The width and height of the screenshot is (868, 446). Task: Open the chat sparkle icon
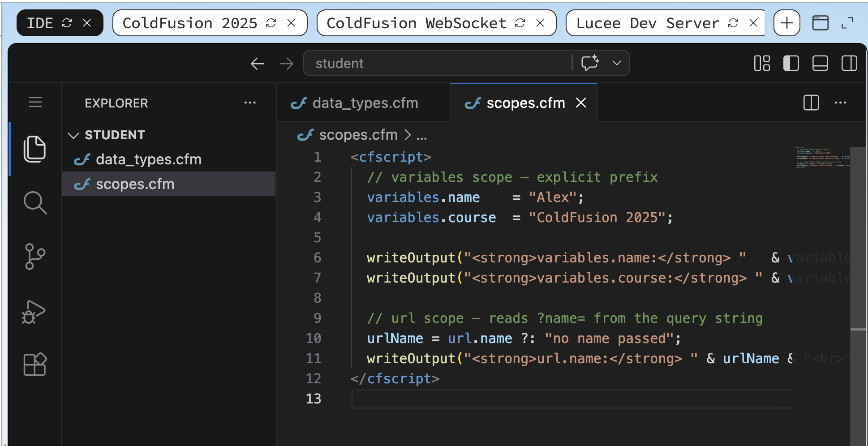tap(590, 63)
